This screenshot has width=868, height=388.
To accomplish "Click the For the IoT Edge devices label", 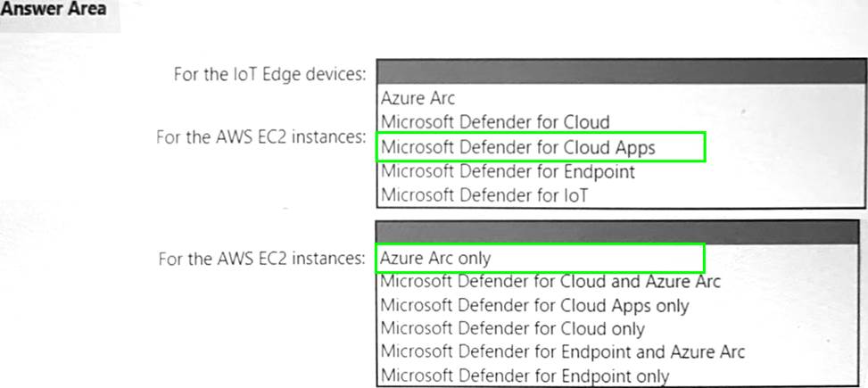I will [x=269, y=74].
